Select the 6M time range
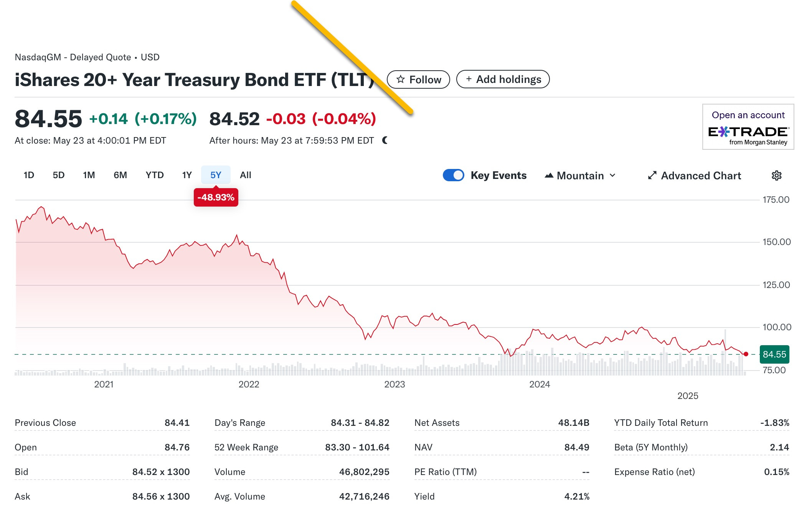 [x=120, y=175]
